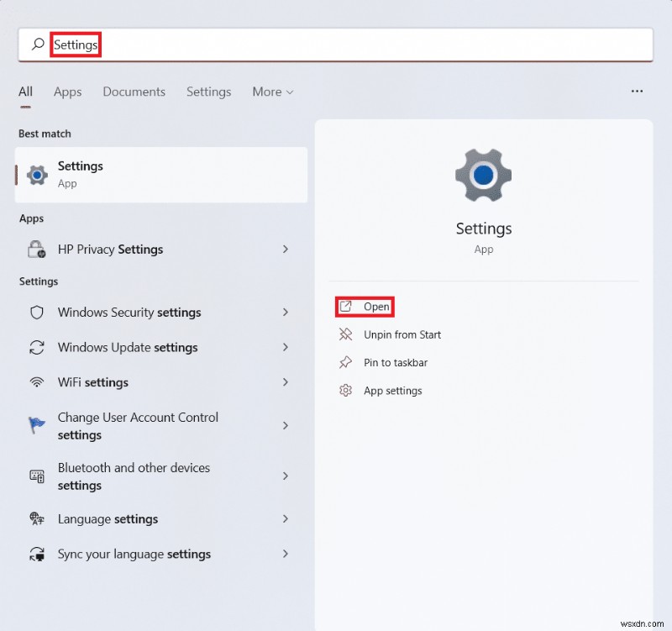Click the Bluetooth and other devices icon
672x631 pixels.
[37, 476]
